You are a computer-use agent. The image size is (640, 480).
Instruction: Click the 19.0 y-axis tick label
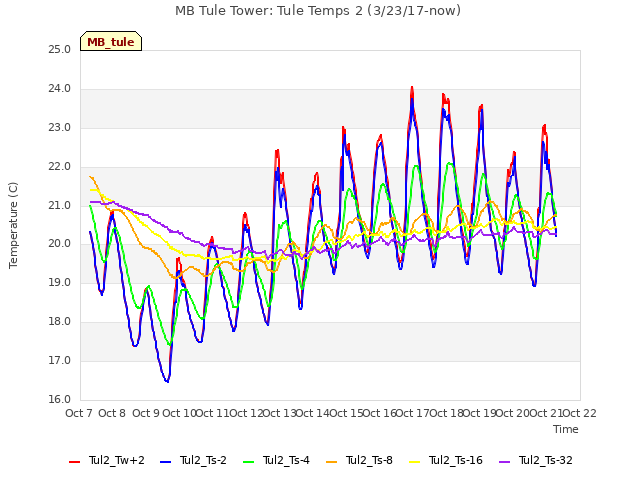coord(60,282)
